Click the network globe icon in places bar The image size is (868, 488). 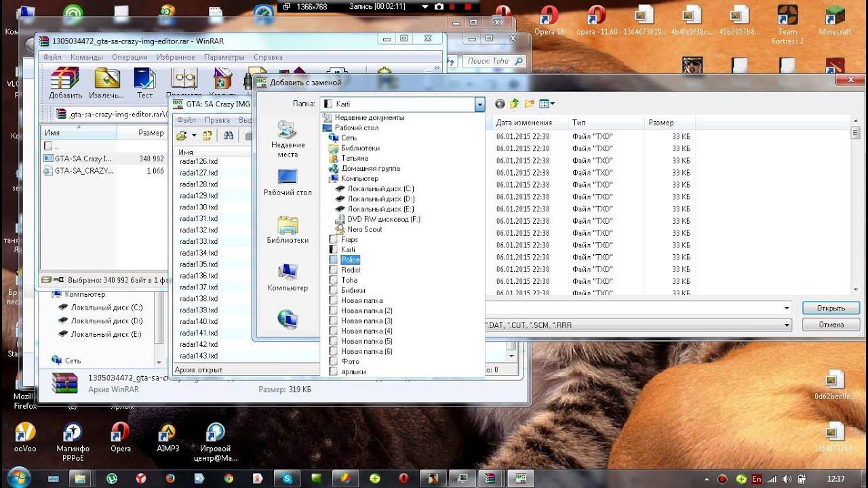pos(288,319)
